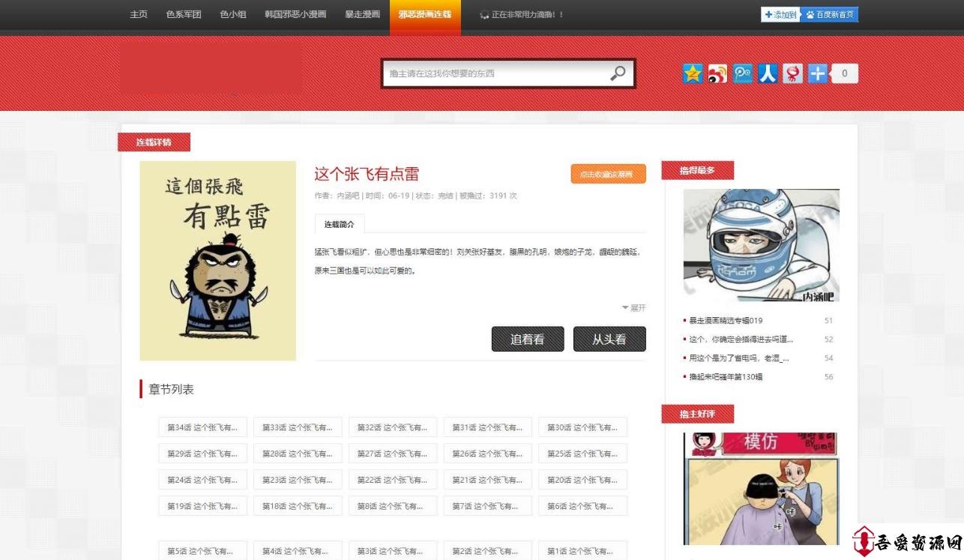
Task: Click the search magnifier icon
Action: (x=618, y=73)
